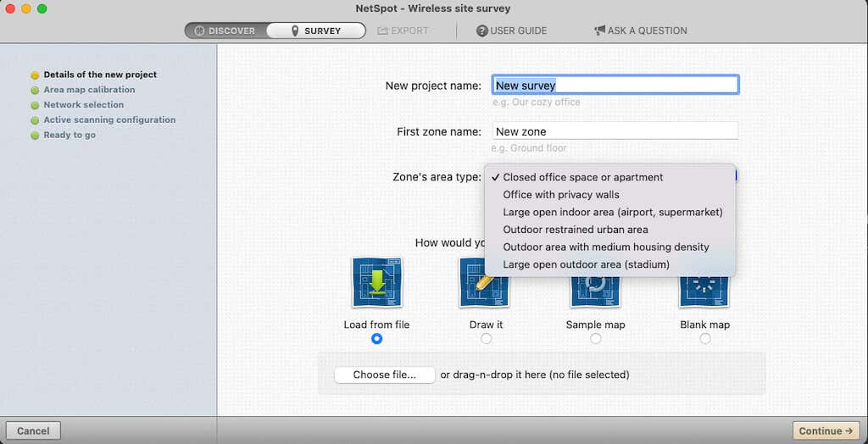Pick Closed office space or apartment
868x444 pixels.
[610, 178]
